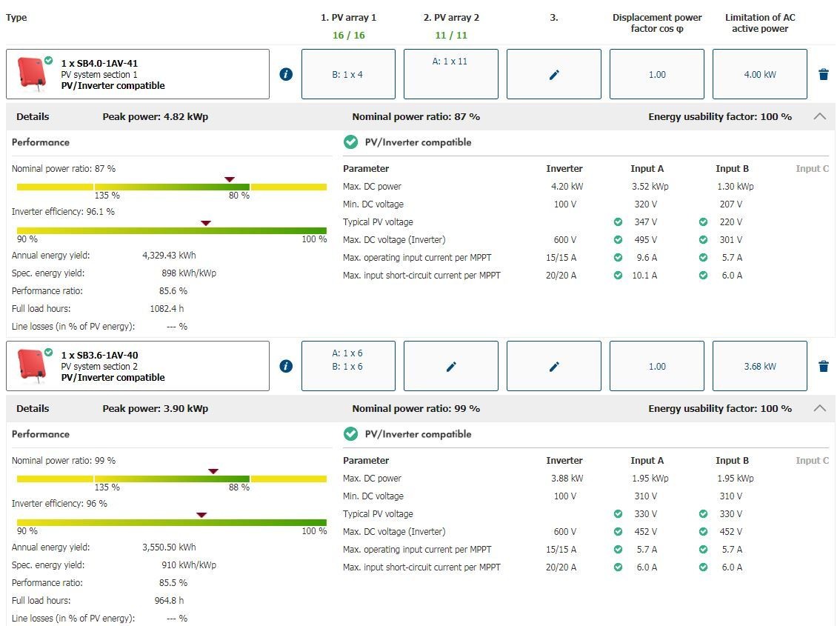Click the 87 % nominal power ratio marker
The image size is (840, 626).
coord(230,179)
